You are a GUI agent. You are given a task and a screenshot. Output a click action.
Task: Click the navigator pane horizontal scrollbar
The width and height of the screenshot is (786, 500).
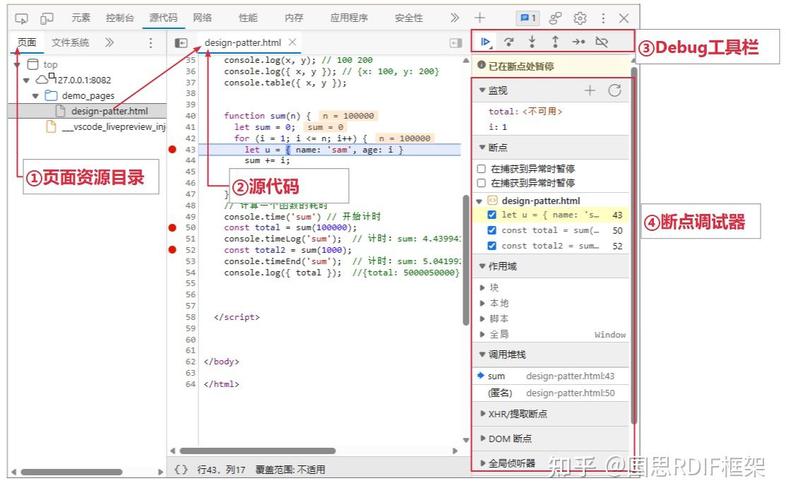pyautogui.click(x=72, y=472)
